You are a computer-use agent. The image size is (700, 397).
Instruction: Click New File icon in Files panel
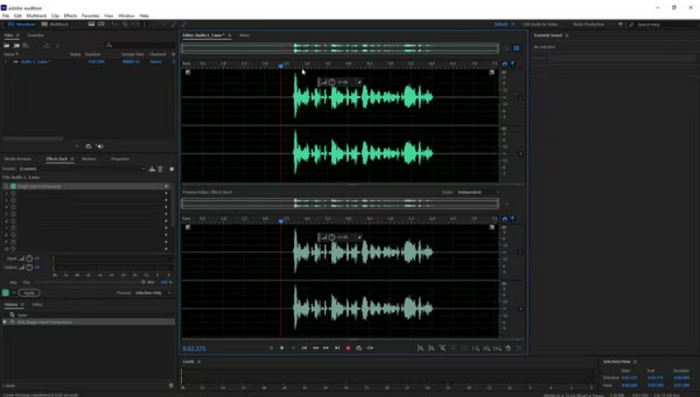point(26,46)
